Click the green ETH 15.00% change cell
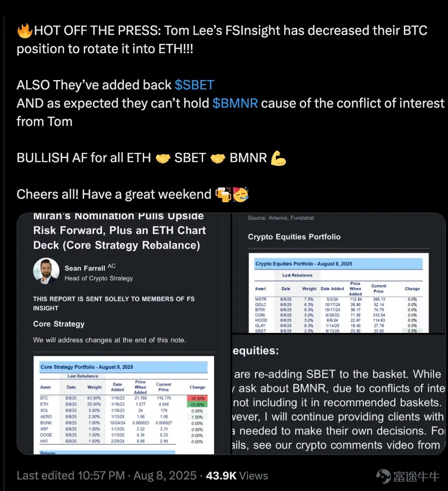The width and height of the screenshot is (448, 491). [197, 405]
